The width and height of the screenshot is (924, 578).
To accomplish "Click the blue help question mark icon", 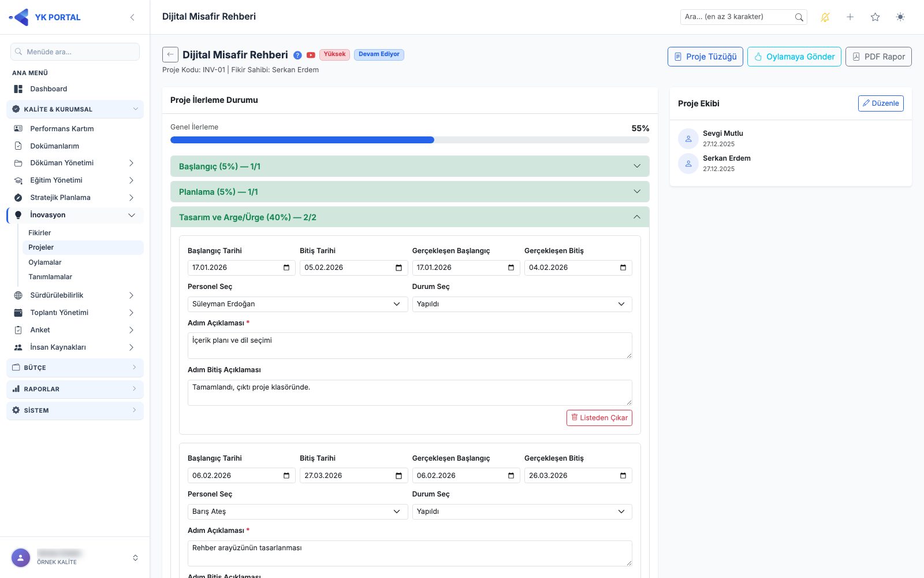I will [297, 55].
